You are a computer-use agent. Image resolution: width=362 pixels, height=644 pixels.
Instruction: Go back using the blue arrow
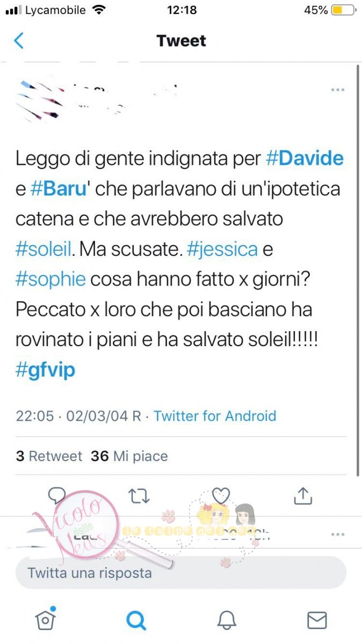coord(19,40)
